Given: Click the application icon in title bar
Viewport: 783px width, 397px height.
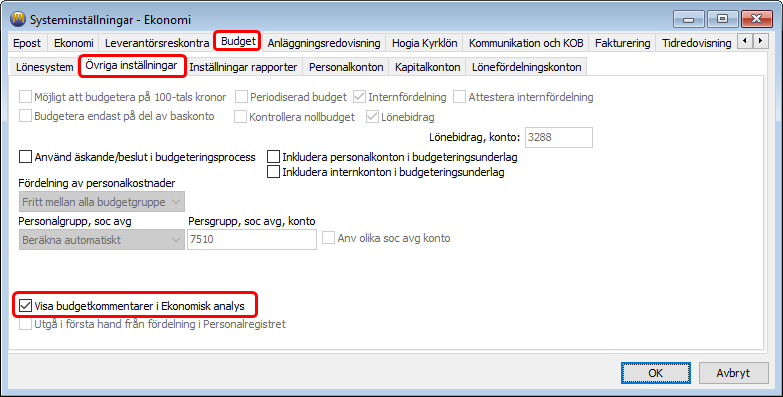Looking at the screenshot, I should click(x=18, y=19).
